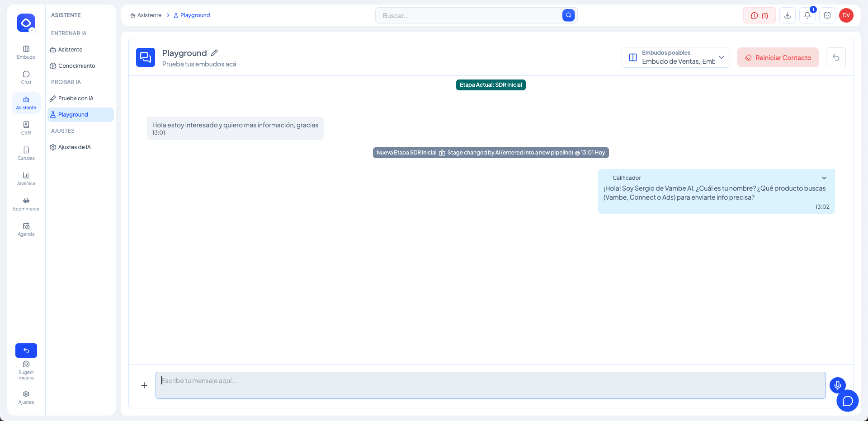The width and height of the screenshot is (868, 421).
Task: Open the DV user avatar menu
Action: (846, 15)
